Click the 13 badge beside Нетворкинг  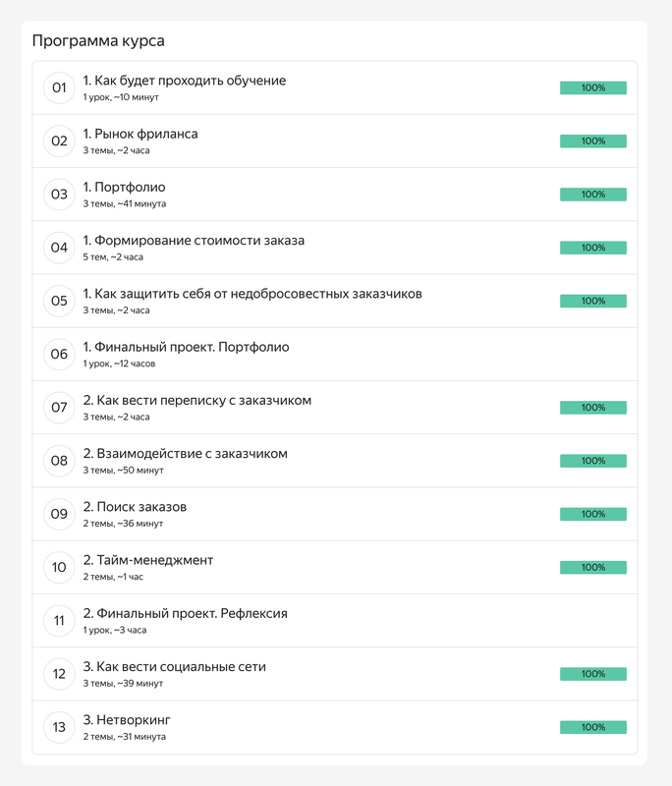[59, 727]
